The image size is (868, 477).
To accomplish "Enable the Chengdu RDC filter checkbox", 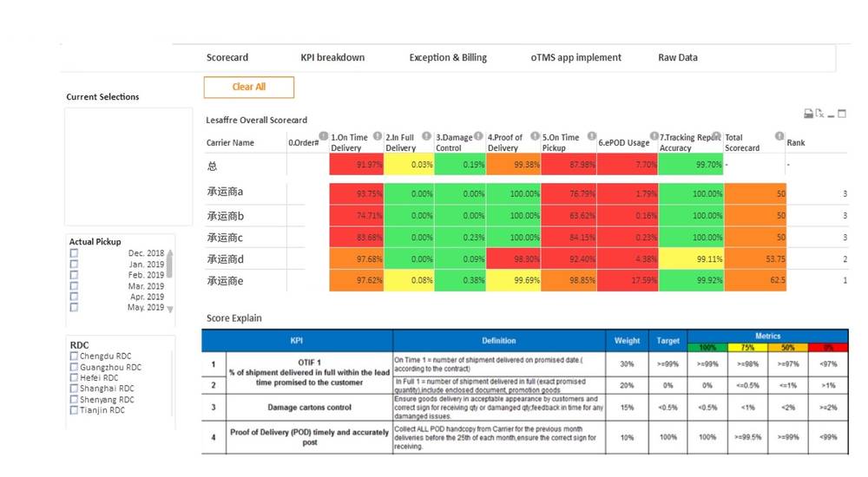I will pyautogui.click(x=74, y=356).
